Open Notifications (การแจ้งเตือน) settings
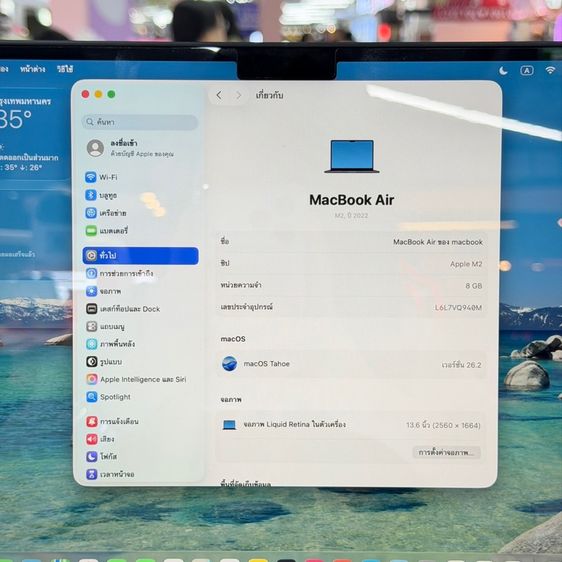 click(112, 422)
